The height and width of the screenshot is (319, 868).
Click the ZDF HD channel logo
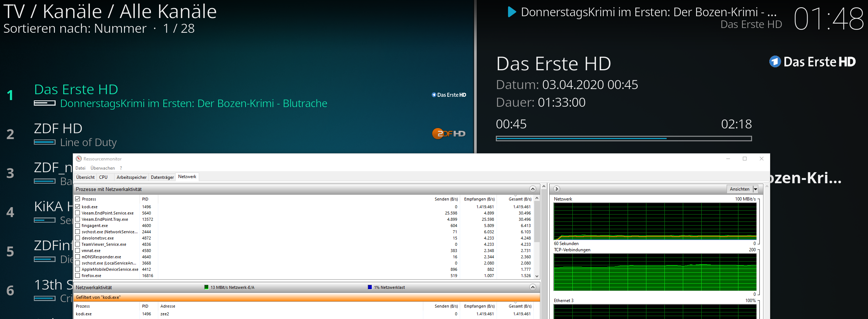448,134
